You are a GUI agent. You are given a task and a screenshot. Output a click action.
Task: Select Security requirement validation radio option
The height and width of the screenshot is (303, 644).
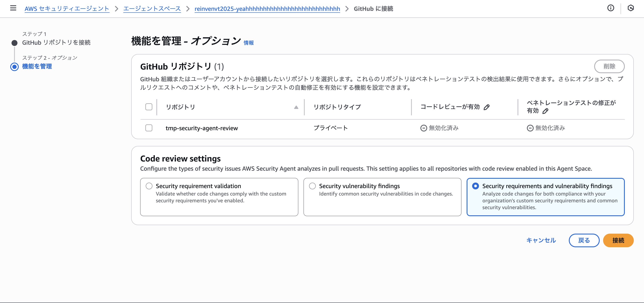(x=149, y=186)
